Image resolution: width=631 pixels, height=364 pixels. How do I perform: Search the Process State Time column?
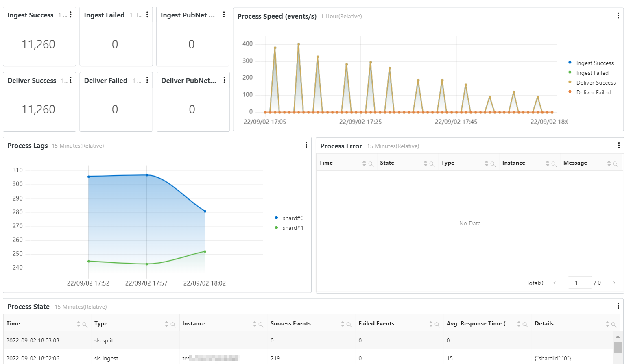pos(85,325)
